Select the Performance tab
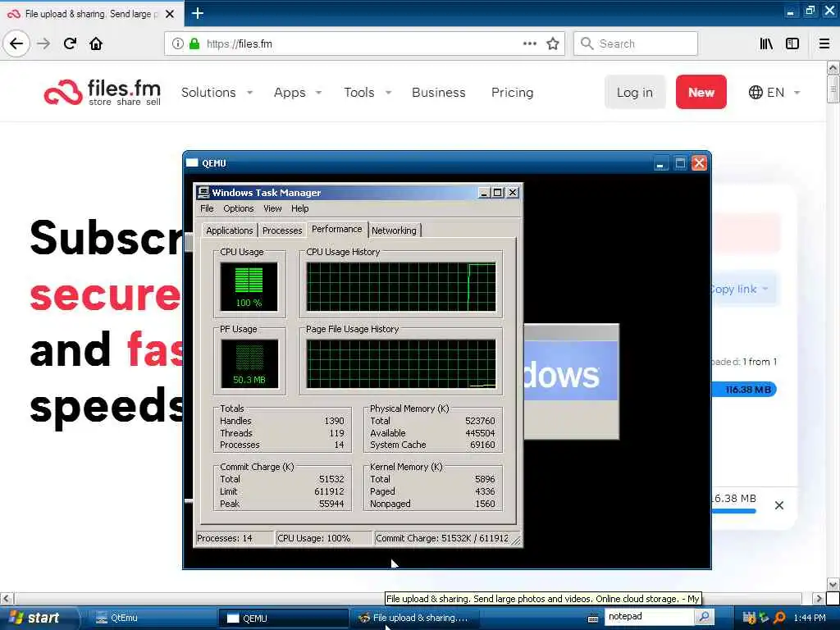 (337, 229)
